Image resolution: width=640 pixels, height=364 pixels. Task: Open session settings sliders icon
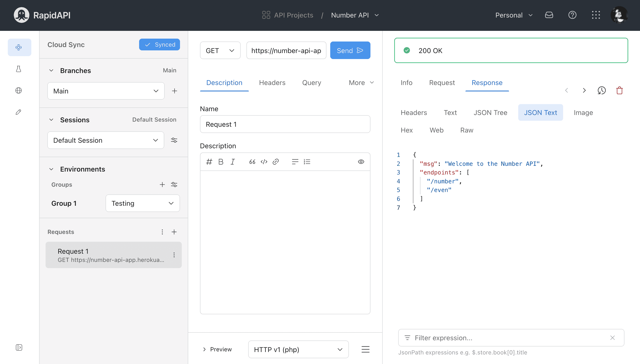coord(174,140)
